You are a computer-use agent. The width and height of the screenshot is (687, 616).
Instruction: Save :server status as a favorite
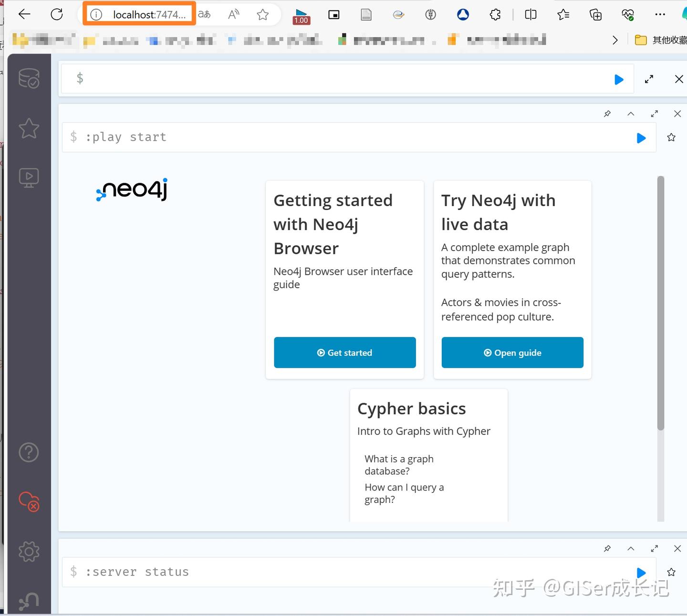coord(671,572)
